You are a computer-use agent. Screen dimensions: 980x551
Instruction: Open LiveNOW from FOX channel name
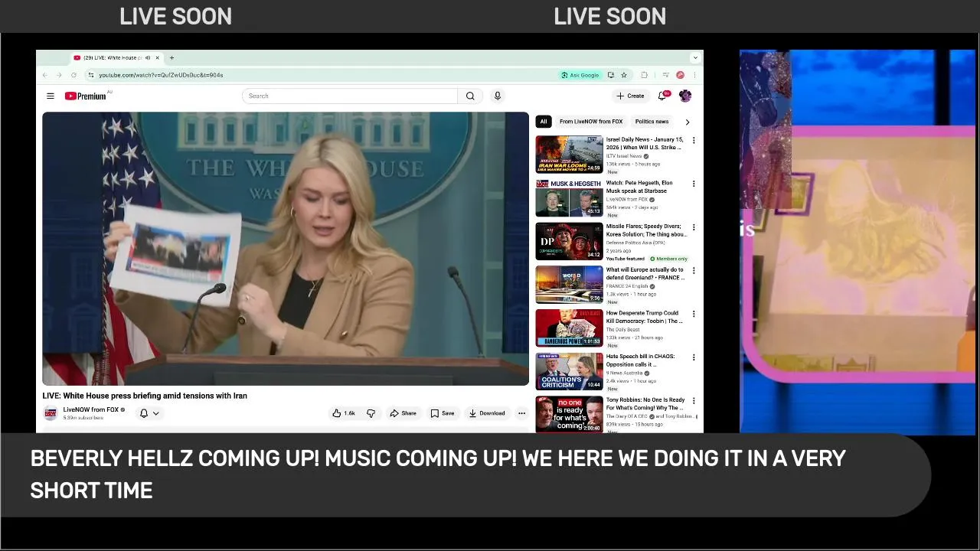(90, 410)
